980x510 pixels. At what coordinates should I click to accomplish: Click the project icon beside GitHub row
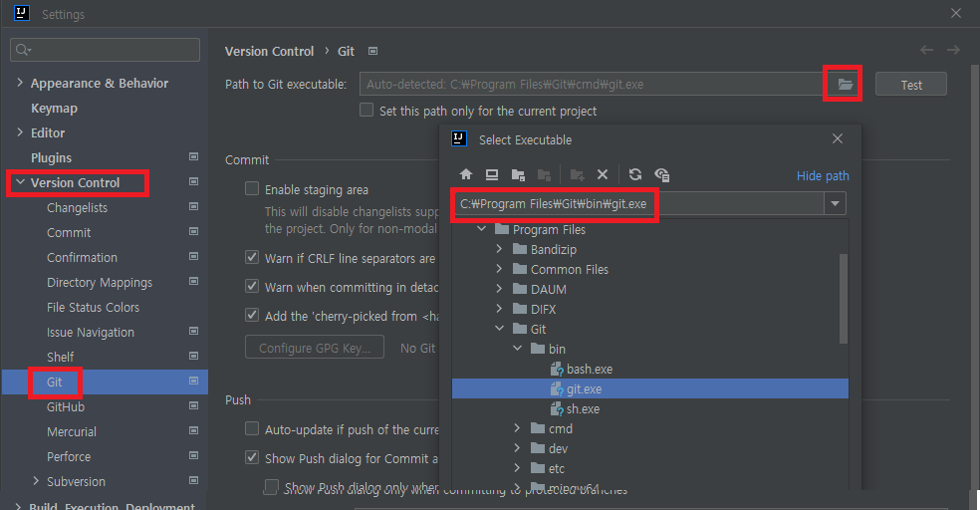(194, 405)
